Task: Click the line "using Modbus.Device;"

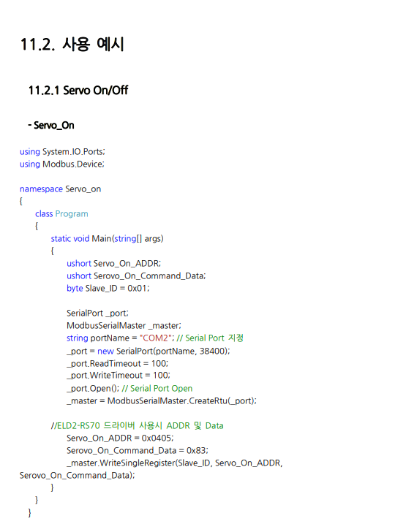Action: (62, 164)
